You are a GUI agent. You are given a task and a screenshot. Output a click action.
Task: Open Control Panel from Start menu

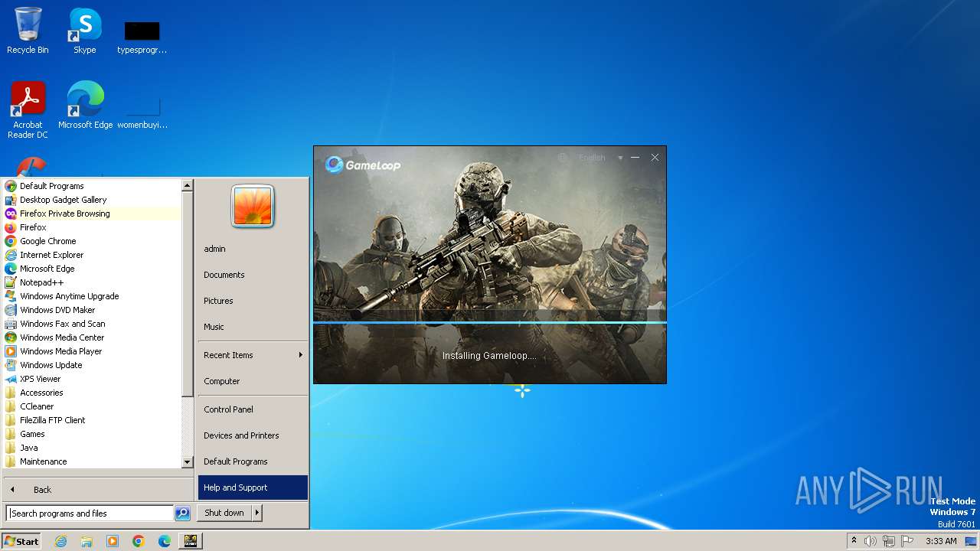253,409
